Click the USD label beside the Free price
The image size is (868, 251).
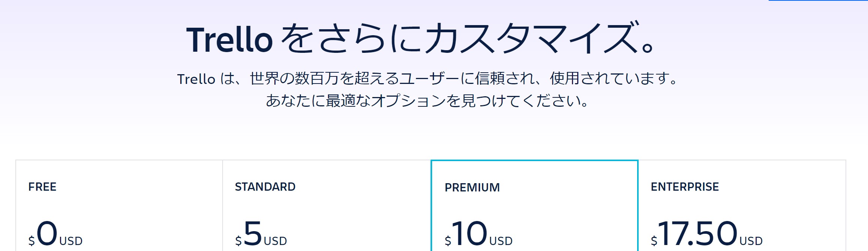tap(71, 241)
